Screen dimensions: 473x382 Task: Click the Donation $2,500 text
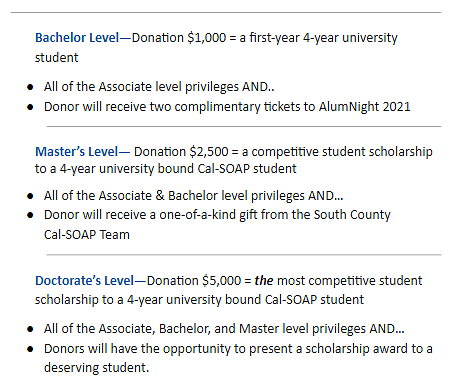coord(181,152)
